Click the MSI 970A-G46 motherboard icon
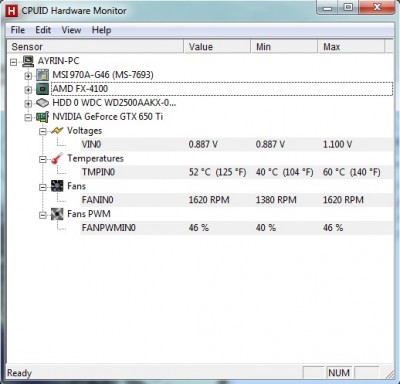 click(42, 75)
